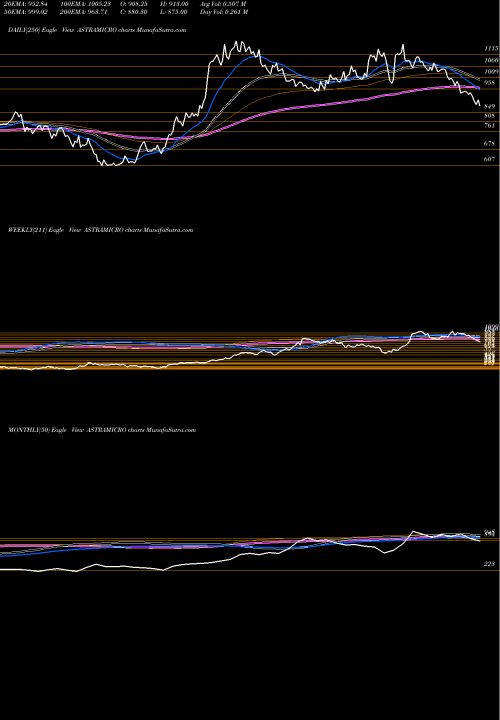Viewport: 500px width, 720px height.
Task: Click the MONTHLY(50) Eagle View chart title
Action: [102, 430]
